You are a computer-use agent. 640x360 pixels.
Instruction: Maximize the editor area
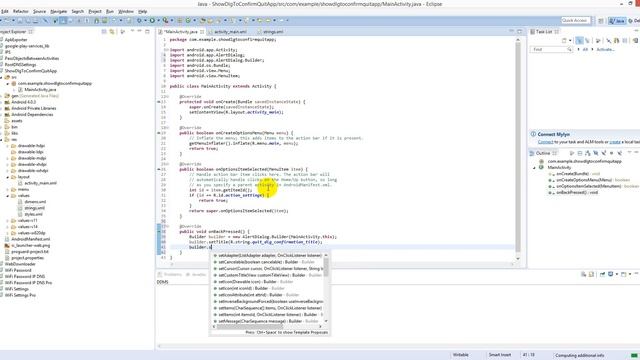pyautogui.click(x=520, y=31)
